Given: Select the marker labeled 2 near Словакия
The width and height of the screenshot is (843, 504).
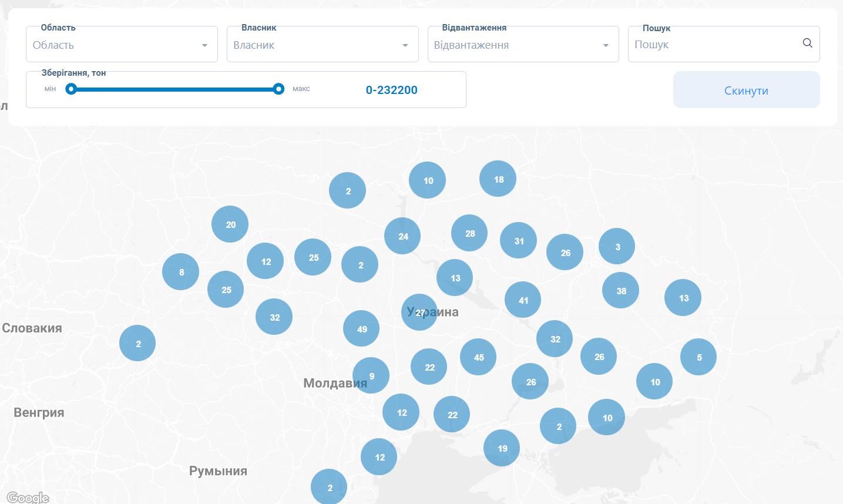Looking at the screenshot, I should 137,343.
